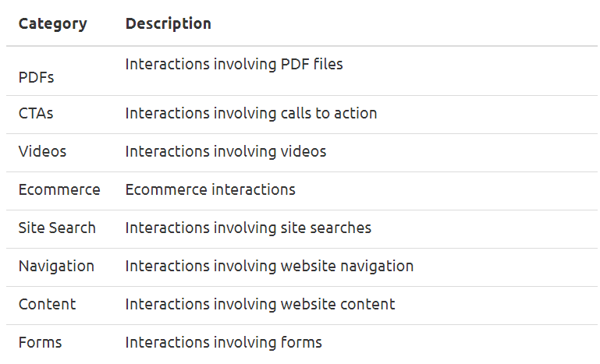Image resolution: width=600 pixels, height=364 pixels.
Task: Click the Category column header
Action: [x=53, y=23]
